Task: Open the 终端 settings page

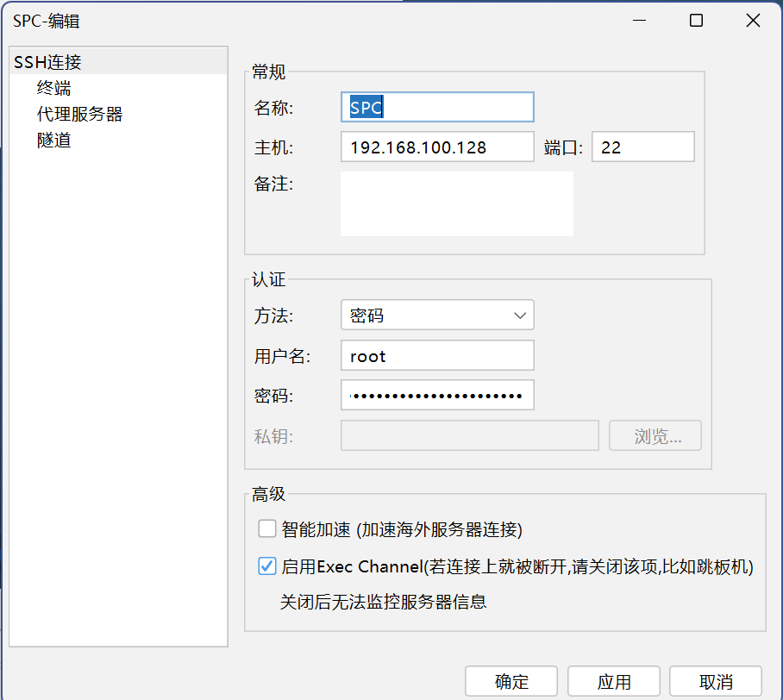Action: pos(53,87)
